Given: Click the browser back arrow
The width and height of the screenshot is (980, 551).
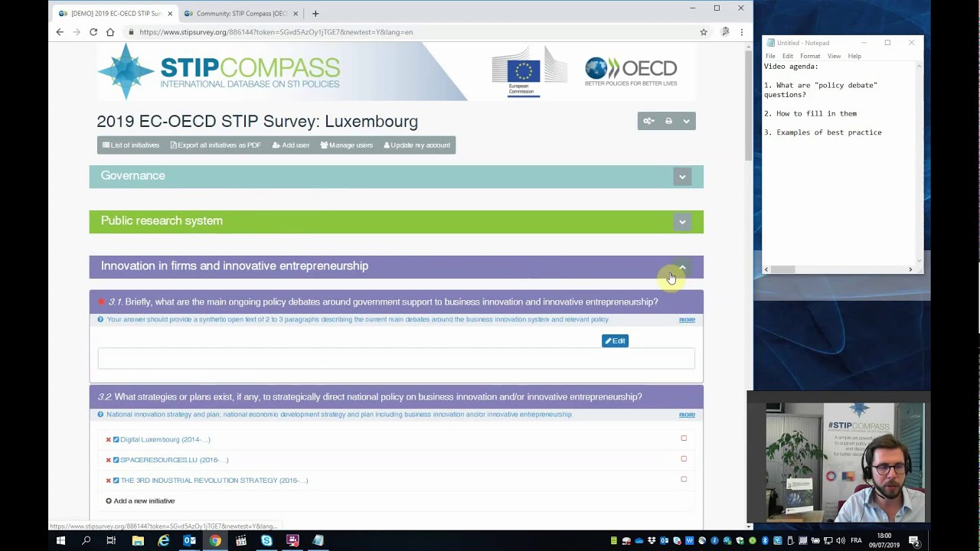Looking at the screenshot, I should [x=60, y=32].
